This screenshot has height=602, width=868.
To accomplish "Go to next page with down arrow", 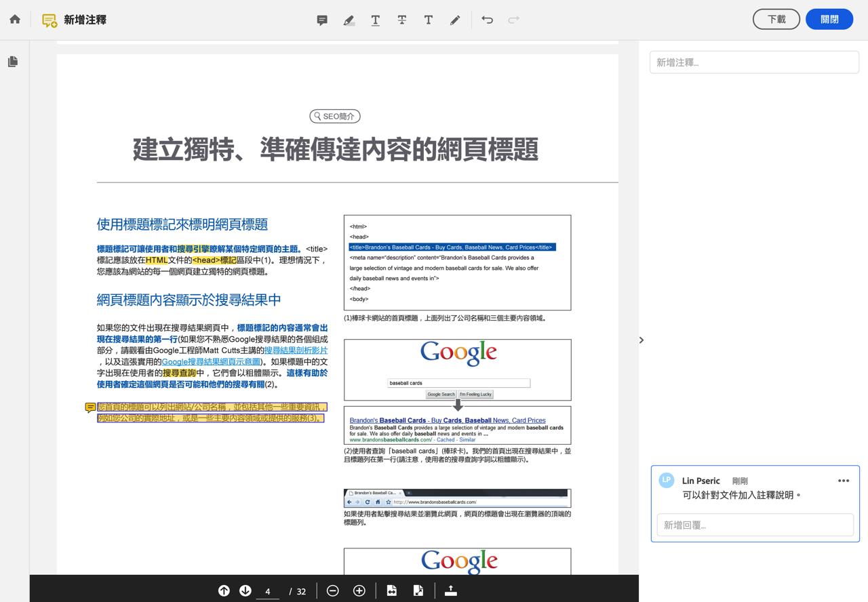I will [x=245, y=591].
